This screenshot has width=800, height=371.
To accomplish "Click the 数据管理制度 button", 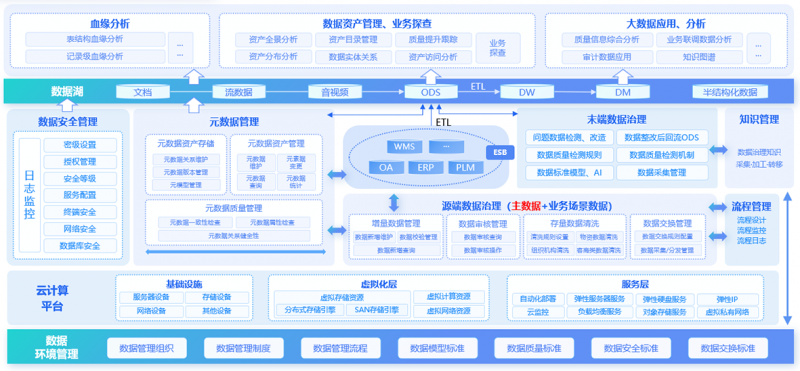I will pyautogui.click(x=243, y=349).
